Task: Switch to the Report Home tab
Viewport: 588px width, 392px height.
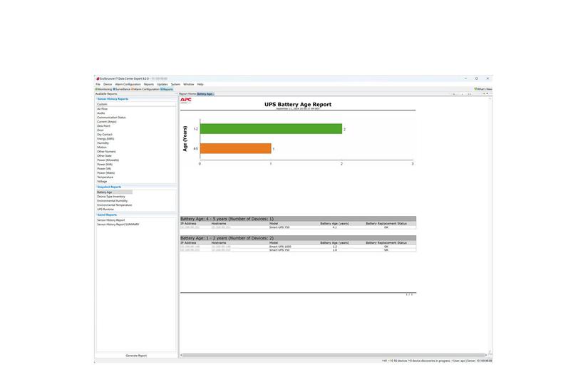Action: click(187, 94)
